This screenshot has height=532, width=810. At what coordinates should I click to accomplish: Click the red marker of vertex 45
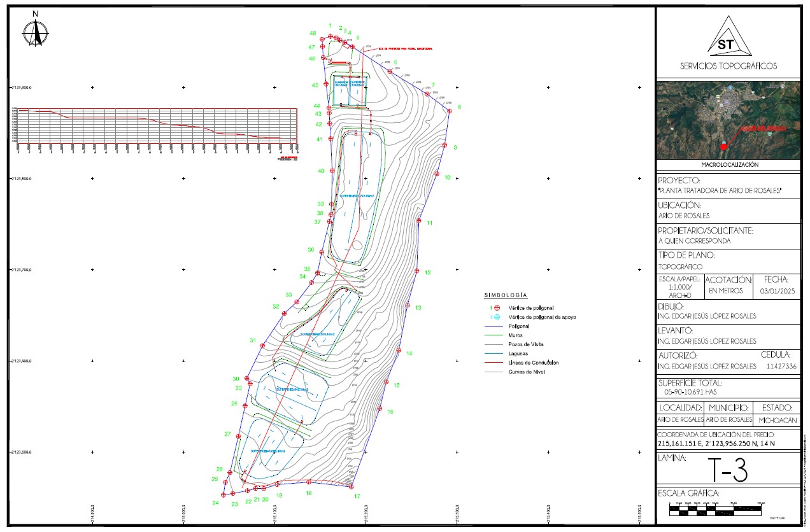[x=325, y=84]
